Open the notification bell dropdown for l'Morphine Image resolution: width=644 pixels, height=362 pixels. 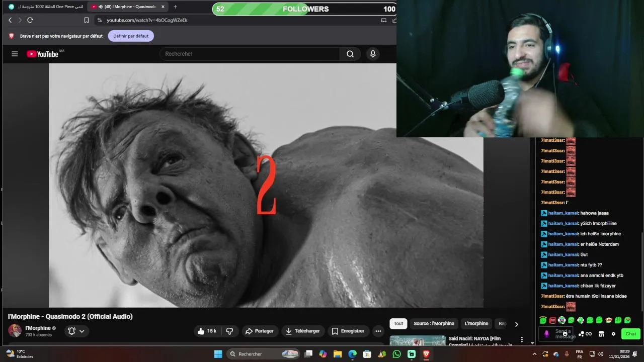point(76,331)
